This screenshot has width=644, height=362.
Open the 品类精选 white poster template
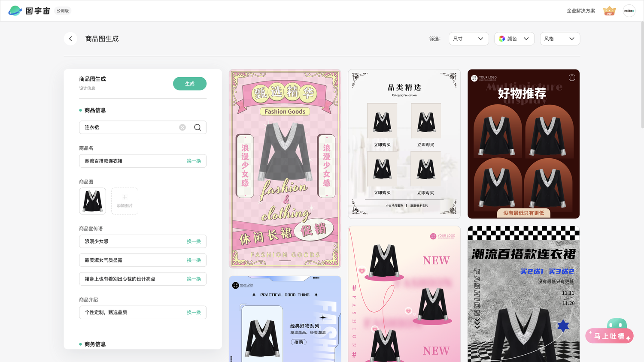tap(404, 144)
